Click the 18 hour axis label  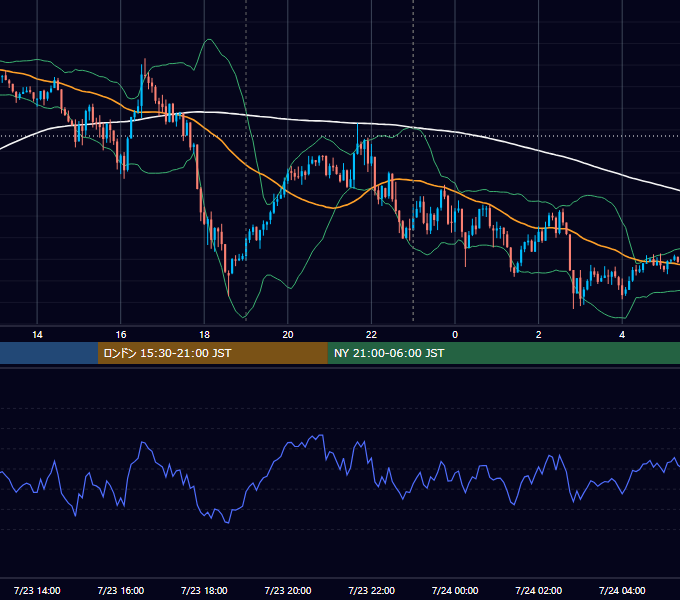pyautogui.click(x=204, y=335)
